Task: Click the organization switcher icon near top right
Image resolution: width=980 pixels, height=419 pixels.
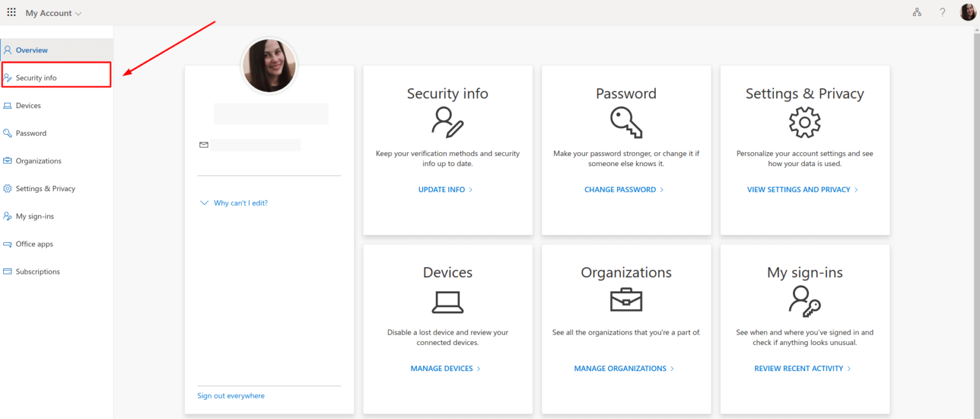Action: 917,12
